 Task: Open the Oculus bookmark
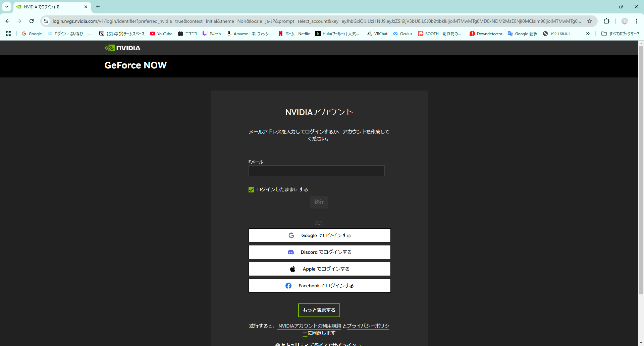coord(402,34)
